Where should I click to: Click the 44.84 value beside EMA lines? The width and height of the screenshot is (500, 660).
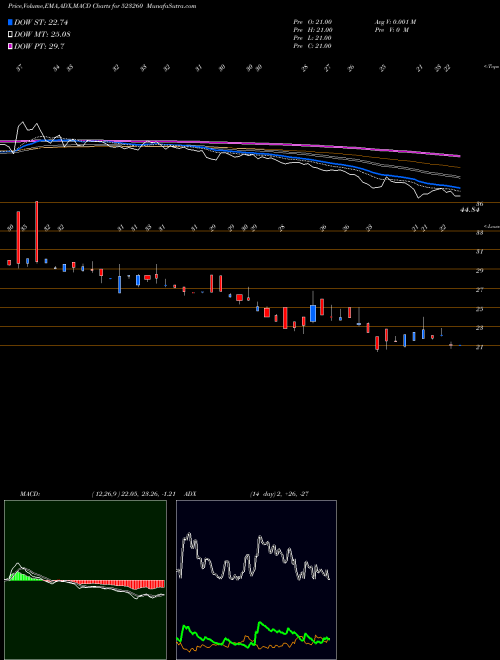[x=470, y=210]
